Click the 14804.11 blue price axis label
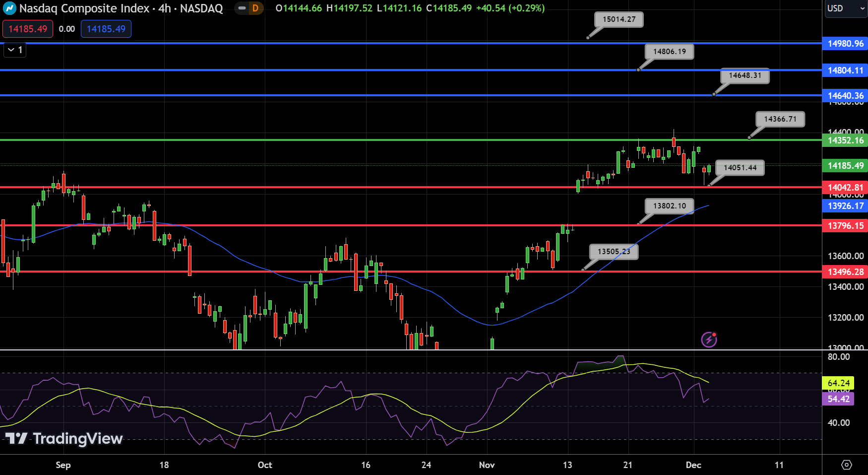 point(845,70)
